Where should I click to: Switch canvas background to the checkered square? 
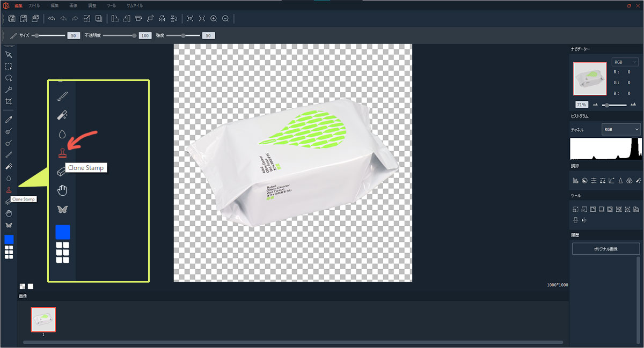[23, 286]
